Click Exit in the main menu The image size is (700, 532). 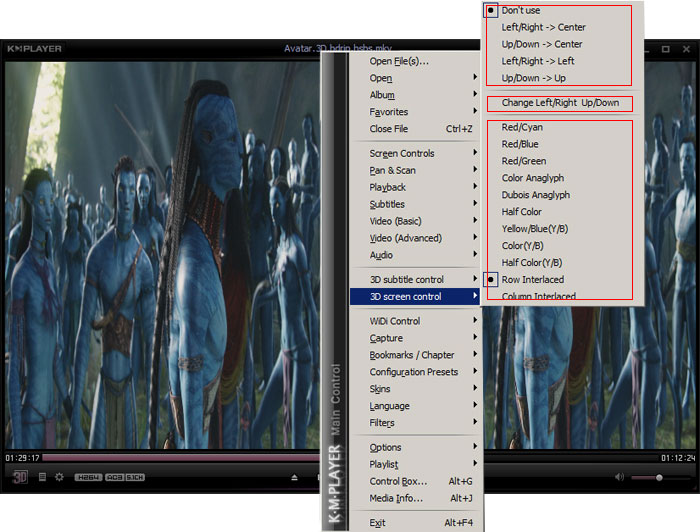pyautogui.click(x=415, y=523)
